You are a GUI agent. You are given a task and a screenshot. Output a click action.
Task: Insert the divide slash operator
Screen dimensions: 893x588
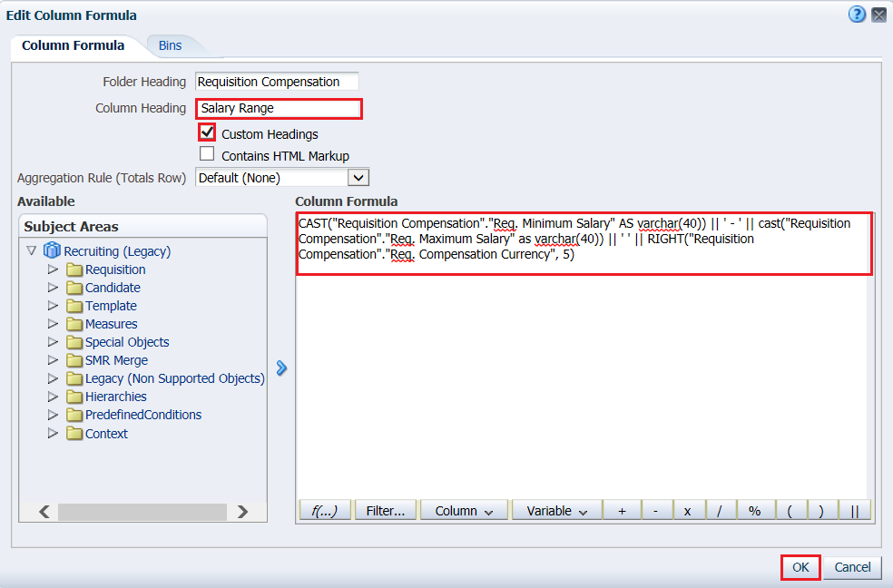click(720, 511)
